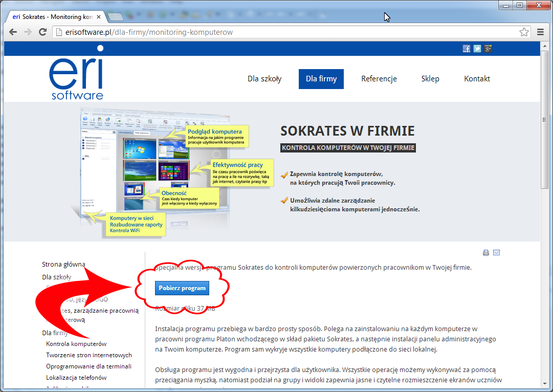This screenshot has height=392, width=553.
Task: Click the Pobierz program button
Action: [182, 288]
